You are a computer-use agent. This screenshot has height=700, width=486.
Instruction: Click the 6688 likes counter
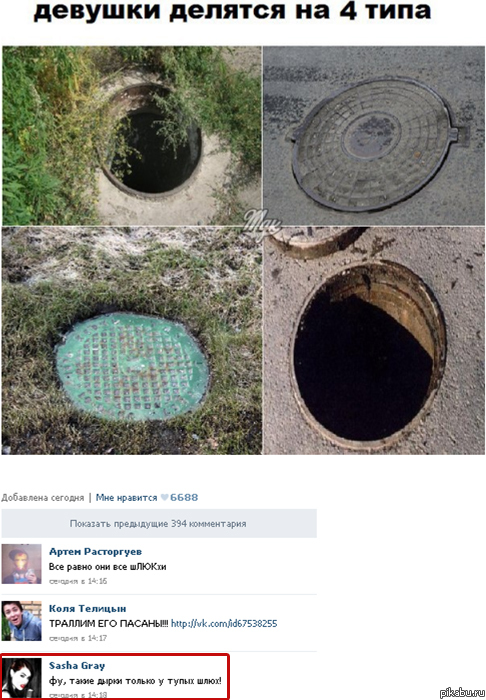click(x=184, y=497)
